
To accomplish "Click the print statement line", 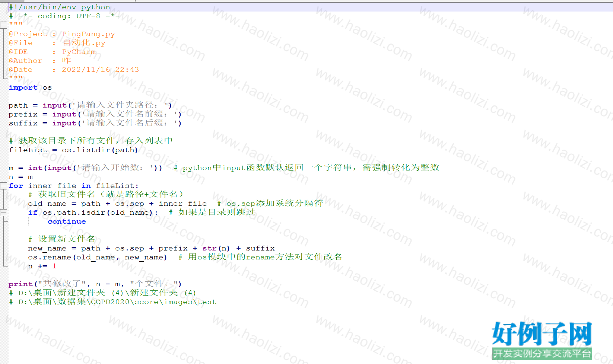I will [x=95, y=284].
